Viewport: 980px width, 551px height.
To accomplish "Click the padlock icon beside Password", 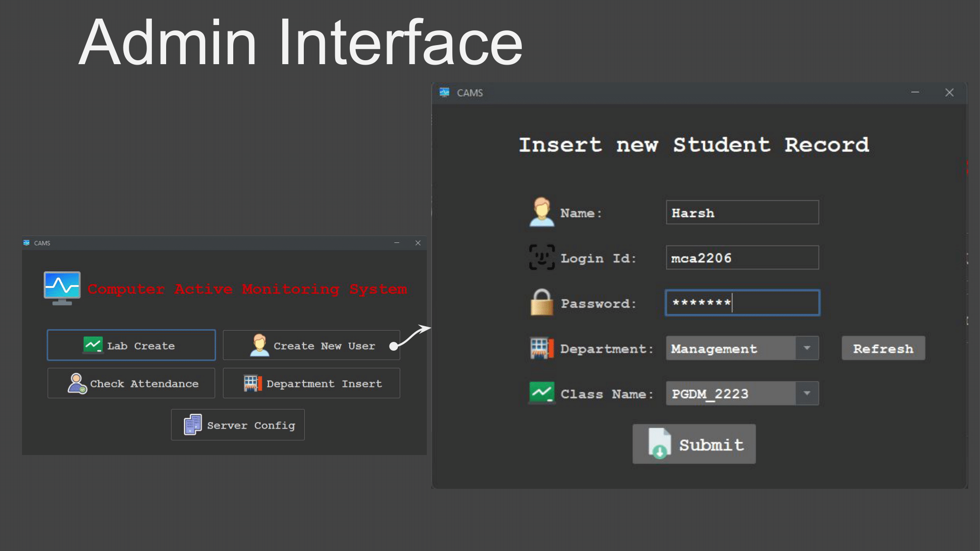I will tap(541, 302).
